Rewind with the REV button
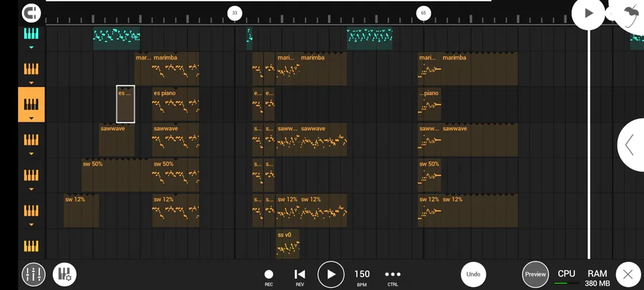This screenshot has width=644, height=290. click(x=300, y=277)
